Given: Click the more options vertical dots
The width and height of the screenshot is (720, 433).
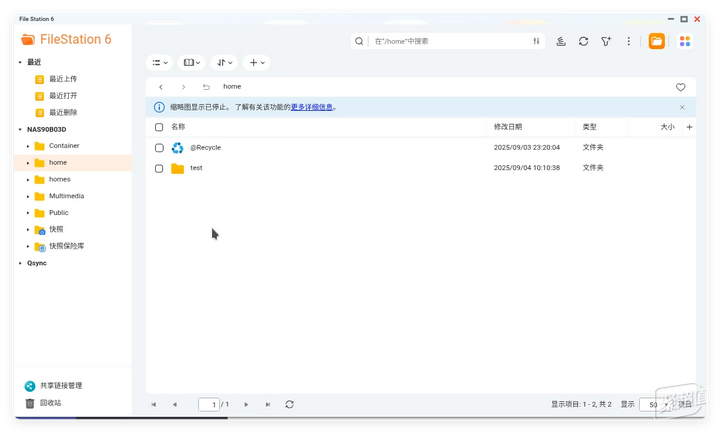Looking at the screenshot, I should tap(629, 41).
